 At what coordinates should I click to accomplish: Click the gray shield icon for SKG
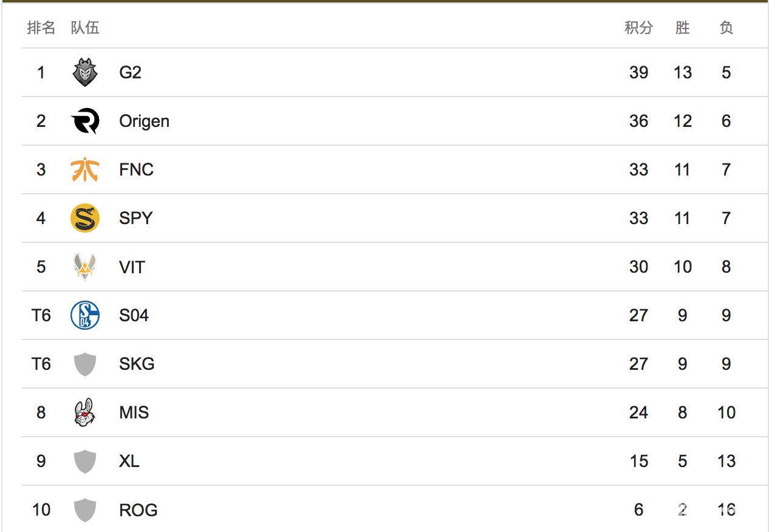click(84, 364)
